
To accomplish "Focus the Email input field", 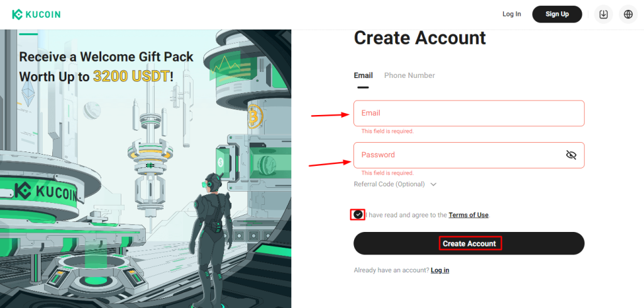I will tap(469, 113).
